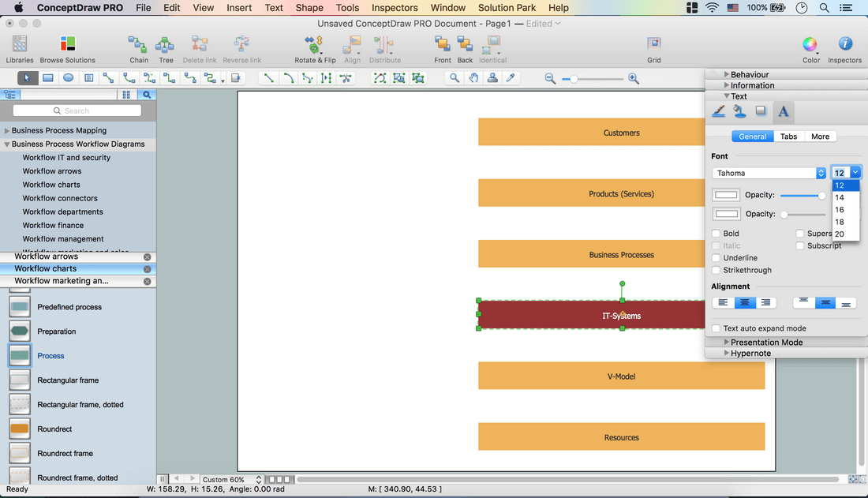The image size is (868, 498).
Task: Select the arrow pointer tool
Action: pos(27,78)
